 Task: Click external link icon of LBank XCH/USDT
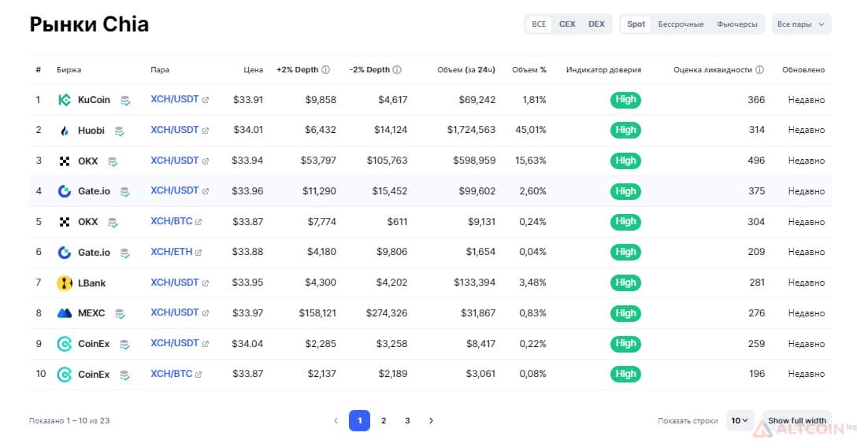[206, 283]
